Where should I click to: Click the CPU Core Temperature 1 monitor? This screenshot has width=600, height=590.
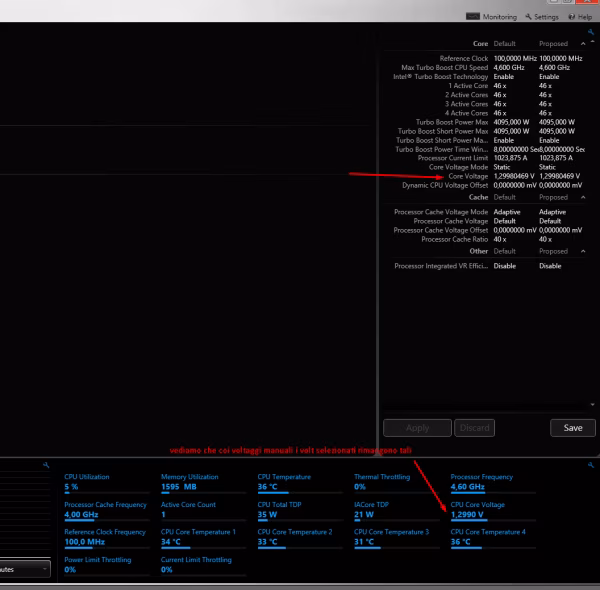(203, 538)
